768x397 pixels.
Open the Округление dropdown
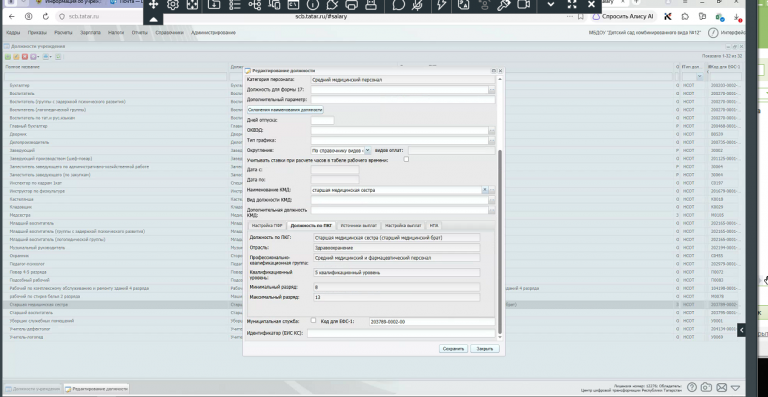coord(368,151)
